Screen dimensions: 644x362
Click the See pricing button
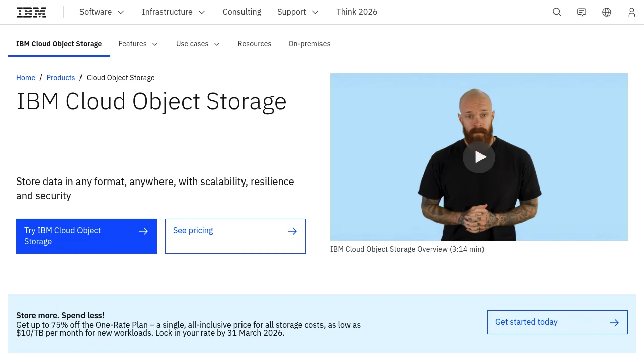[235, 236]
